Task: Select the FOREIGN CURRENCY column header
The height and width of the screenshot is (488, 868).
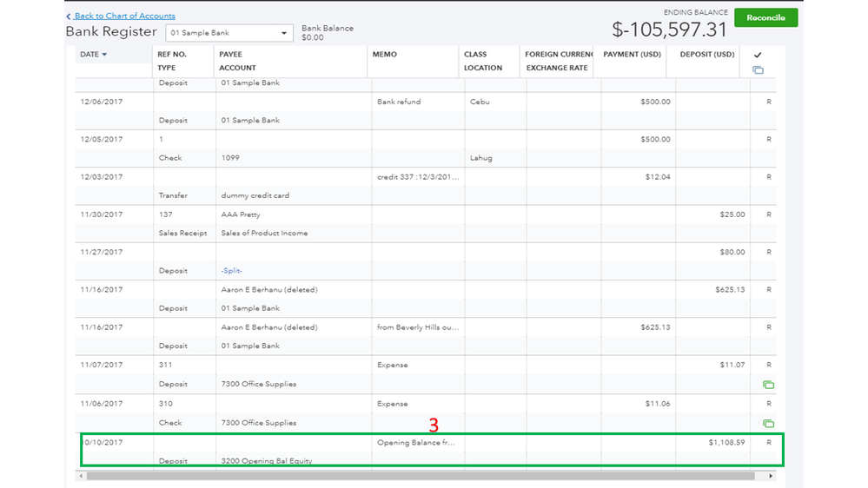Action: [x=558, y=54]
